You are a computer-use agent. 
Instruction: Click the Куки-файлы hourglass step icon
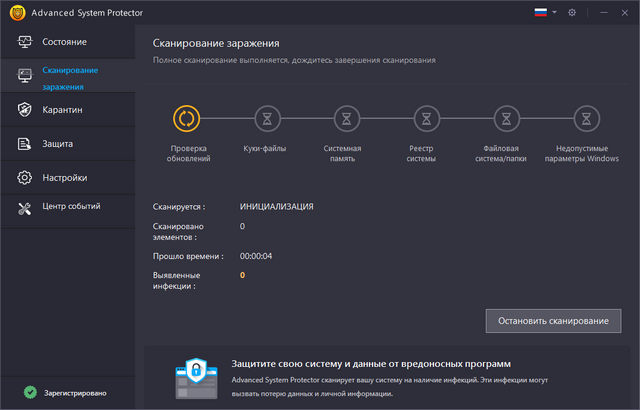[x=266, y=119]
